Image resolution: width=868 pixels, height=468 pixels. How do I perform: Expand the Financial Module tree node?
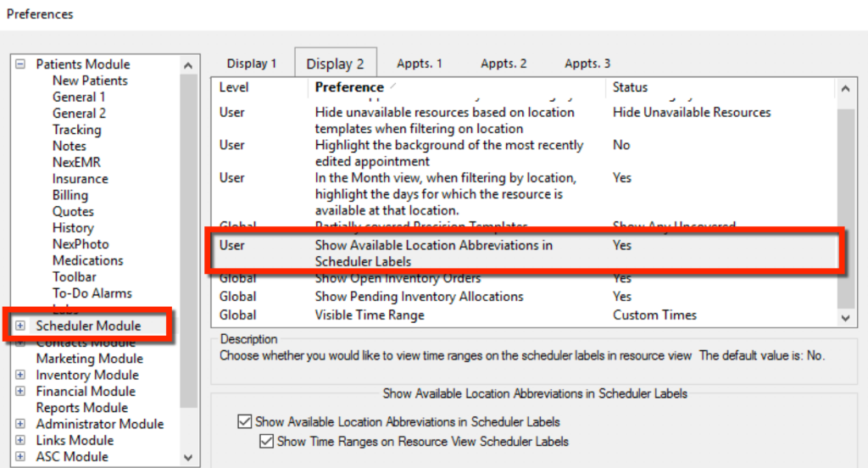pyautogui.click(x=20, y=391)
